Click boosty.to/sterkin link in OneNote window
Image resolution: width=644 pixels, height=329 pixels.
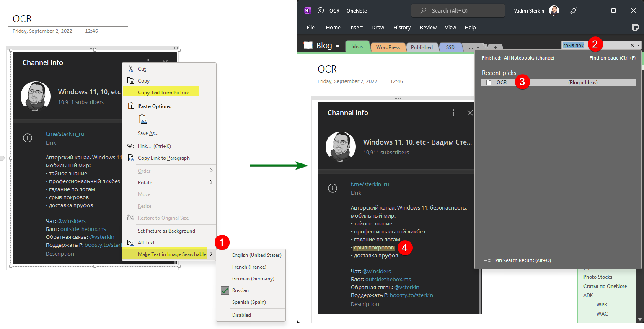click(411, 295)
